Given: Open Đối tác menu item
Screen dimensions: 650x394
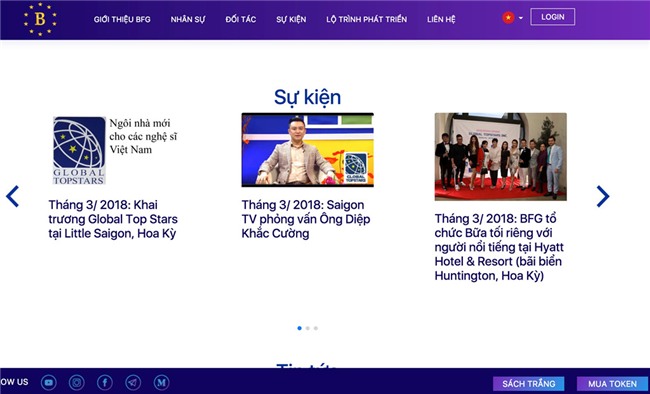Looking at the screenshot, I should pos(240,19).
